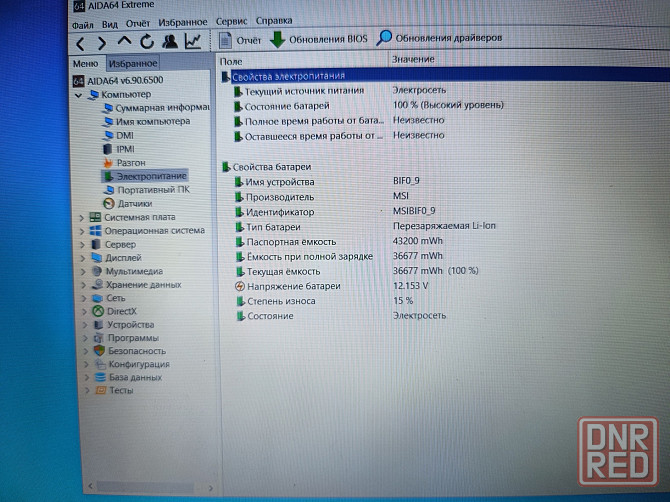The height and width of the screenshot is (502, 670).
Task: Click the Значение column header
Action: pyautogui.click(x=412, y=60)
